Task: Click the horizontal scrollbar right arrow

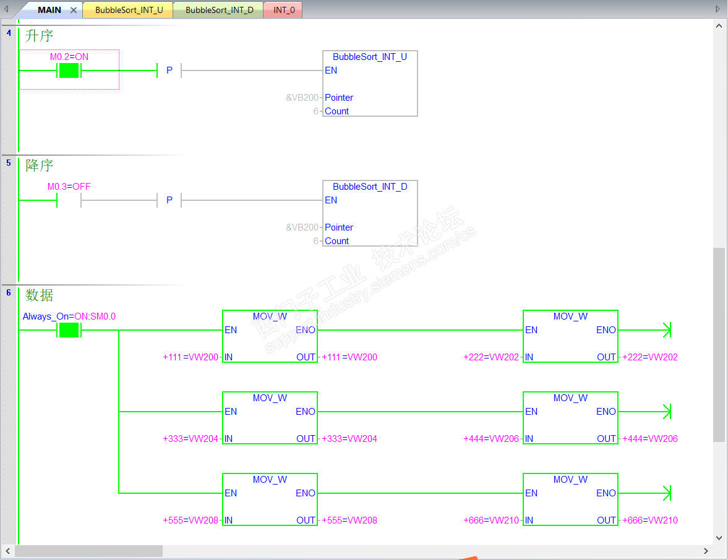Action: 706,551
